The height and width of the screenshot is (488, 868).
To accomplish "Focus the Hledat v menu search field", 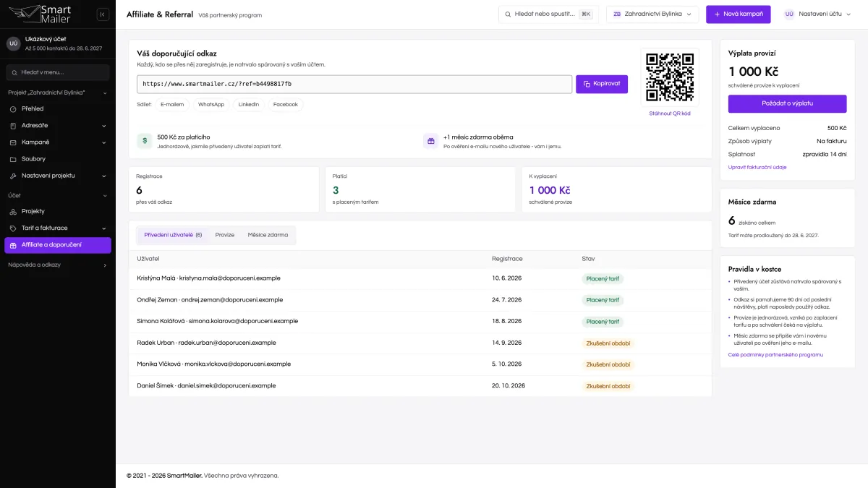I will click(58, 72).
